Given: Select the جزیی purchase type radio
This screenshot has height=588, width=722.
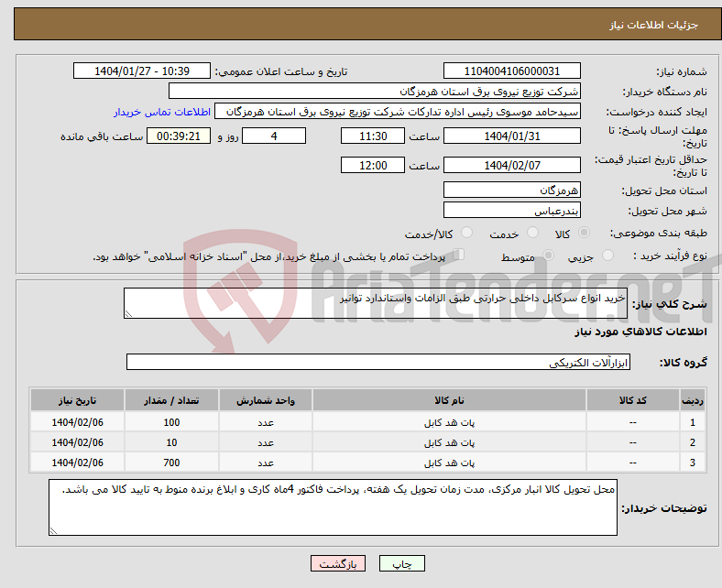Looking at the screenshot, I should (607, 256).
